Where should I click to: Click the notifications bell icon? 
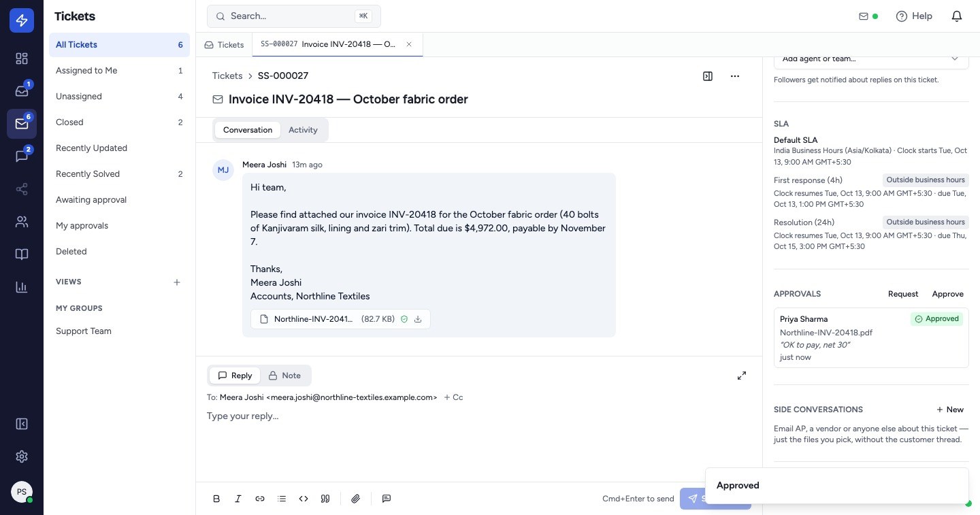click(x=957, y=16)
